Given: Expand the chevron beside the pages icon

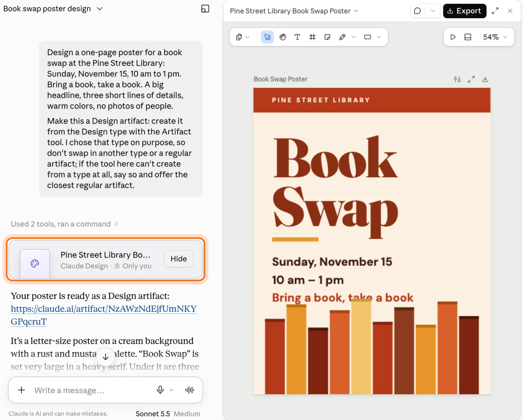Looking at the screenshot, I should 248,37.
